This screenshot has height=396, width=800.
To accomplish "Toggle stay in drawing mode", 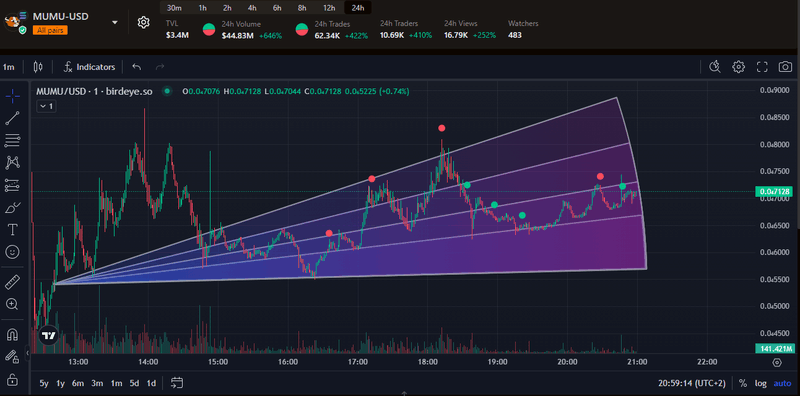I will (x=12, y=357).
